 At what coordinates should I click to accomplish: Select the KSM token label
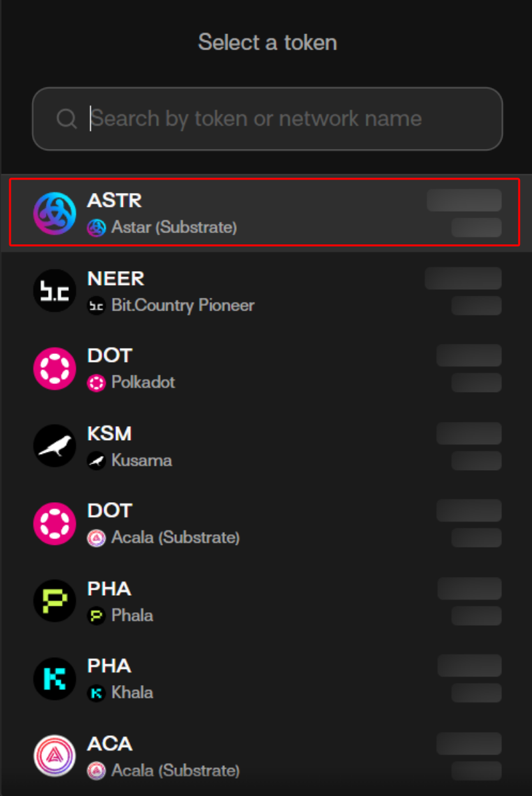pyautogui.click(x=109, y=433)
